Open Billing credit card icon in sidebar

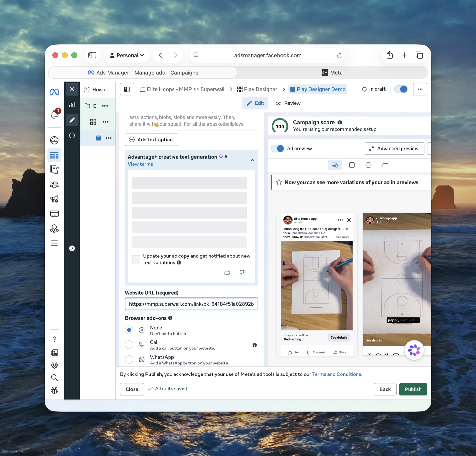54,214
